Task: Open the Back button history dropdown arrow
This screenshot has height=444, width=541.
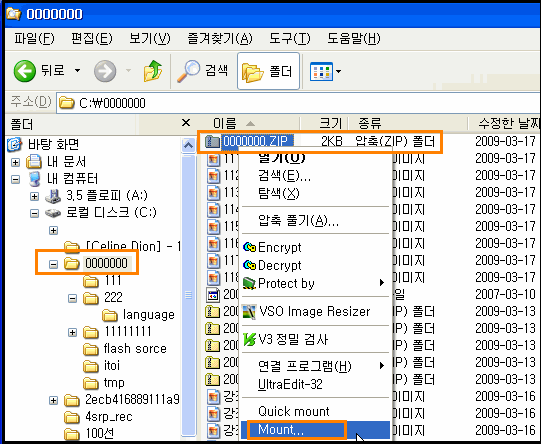Action: coord(77,71)
